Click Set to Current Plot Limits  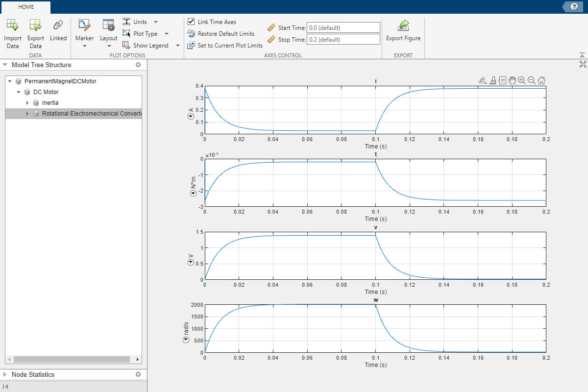[230, 46]
